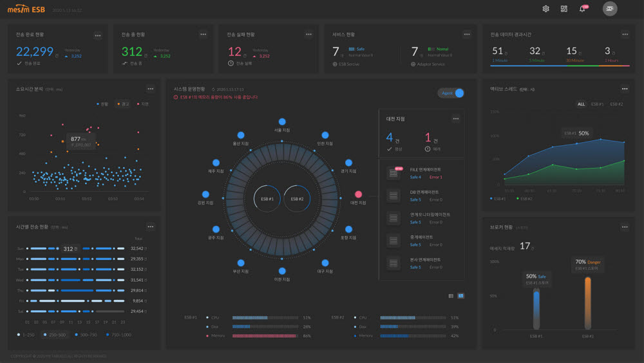
Task: Click the 312 건 marker on Sun row
Action: click(70, 249)
